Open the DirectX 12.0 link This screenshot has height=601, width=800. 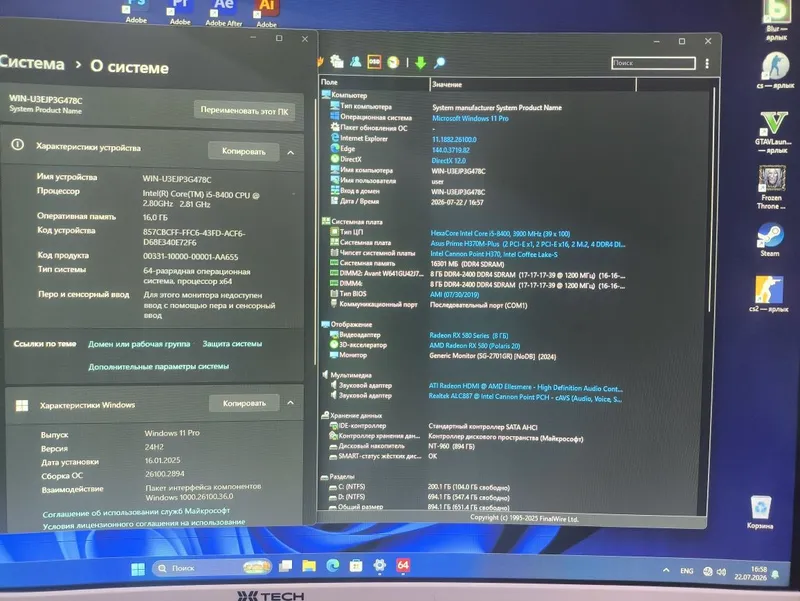pyautogui.click(x=448, y=160)
